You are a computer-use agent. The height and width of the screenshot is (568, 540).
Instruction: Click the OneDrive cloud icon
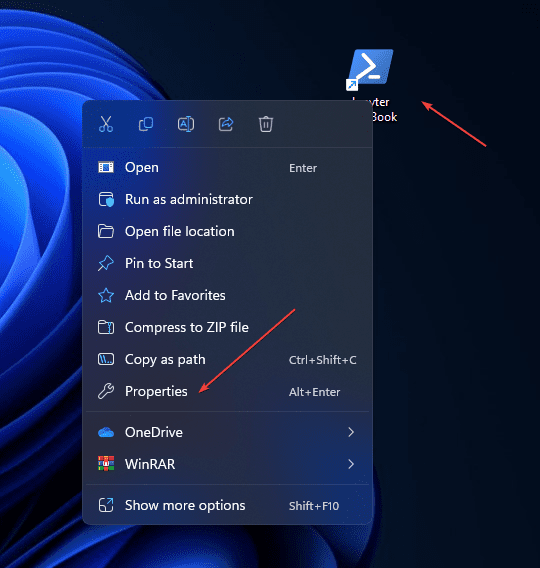tap(106, 432)
